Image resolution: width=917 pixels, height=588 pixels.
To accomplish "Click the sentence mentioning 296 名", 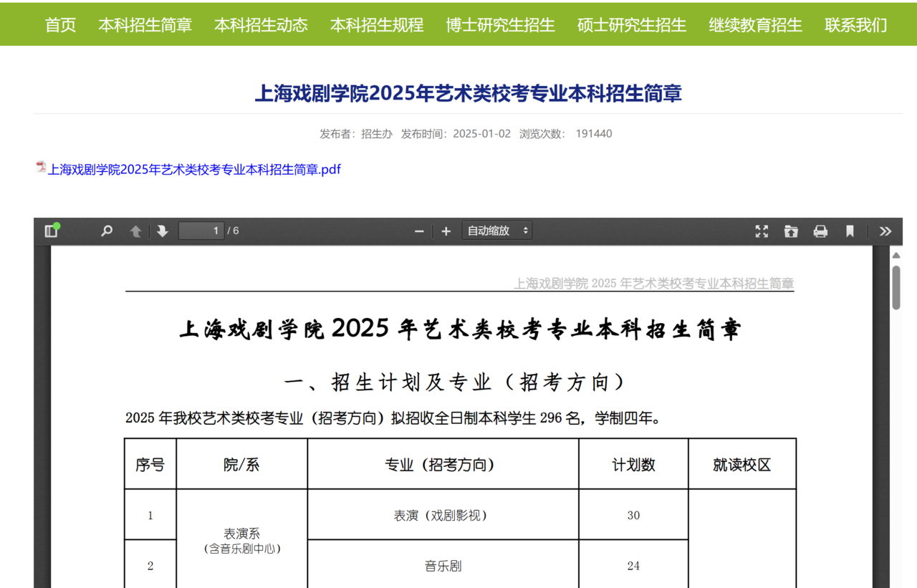I will pyautogui.click(x=393, y=418).
